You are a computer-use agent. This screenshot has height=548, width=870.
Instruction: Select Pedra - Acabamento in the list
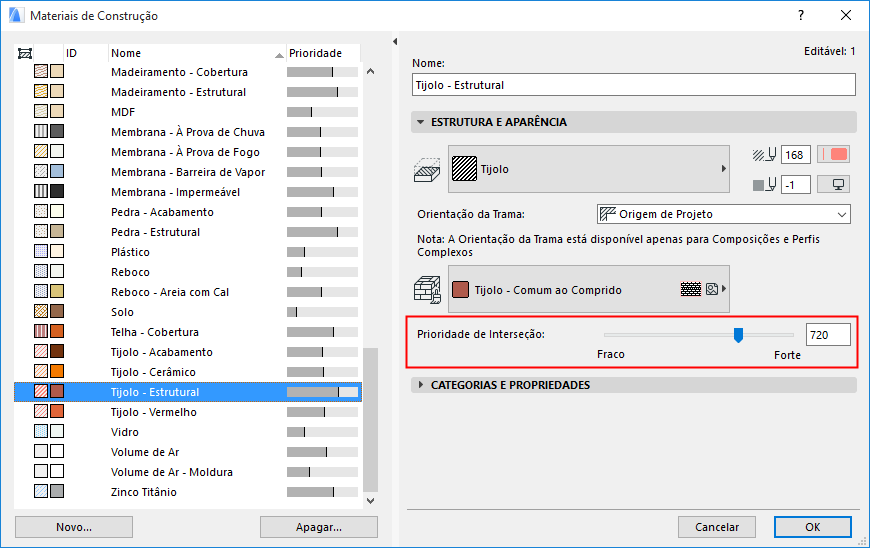click(x=188, y=211)
